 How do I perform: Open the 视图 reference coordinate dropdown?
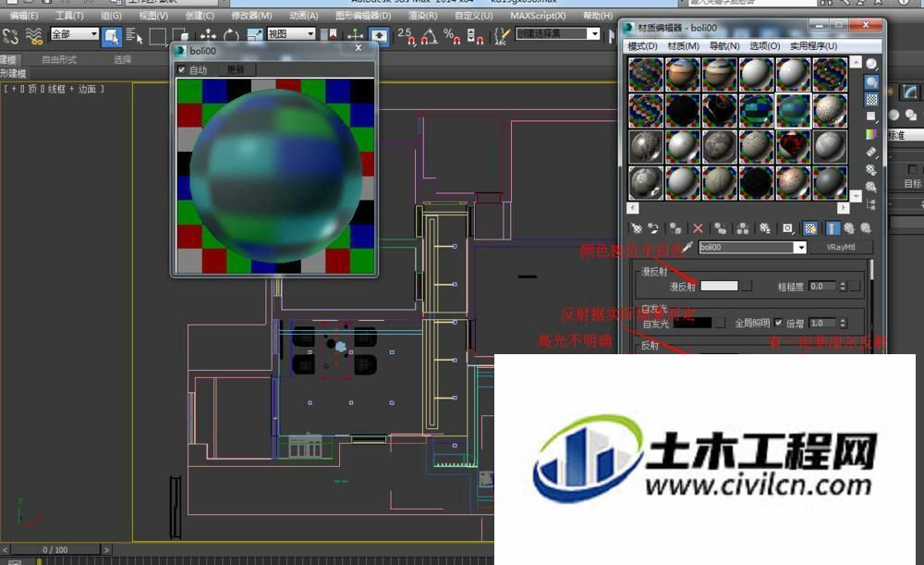[292, 34]
